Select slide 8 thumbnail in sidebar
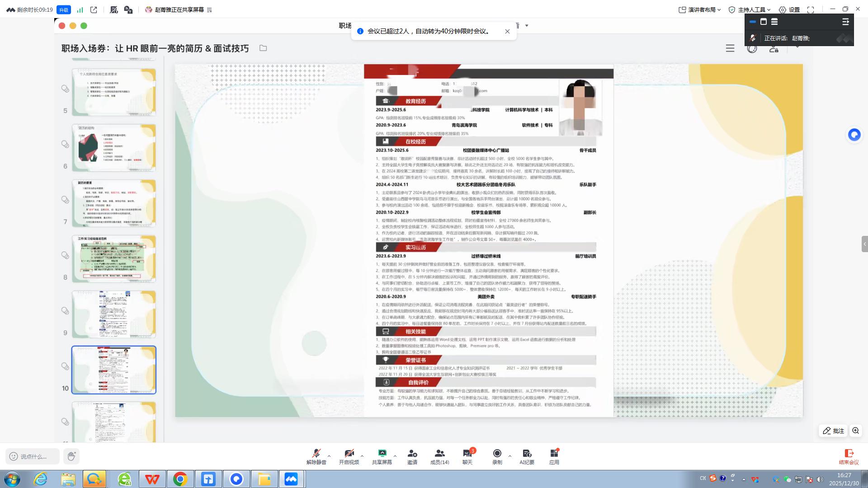Image resolution: width=868 pixels, height=488 pixels. [x=114, y=258]
